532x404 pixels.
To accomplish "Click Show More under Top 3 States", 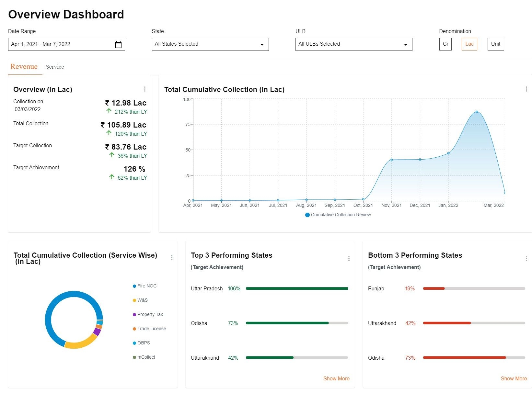I will [336, 378].
